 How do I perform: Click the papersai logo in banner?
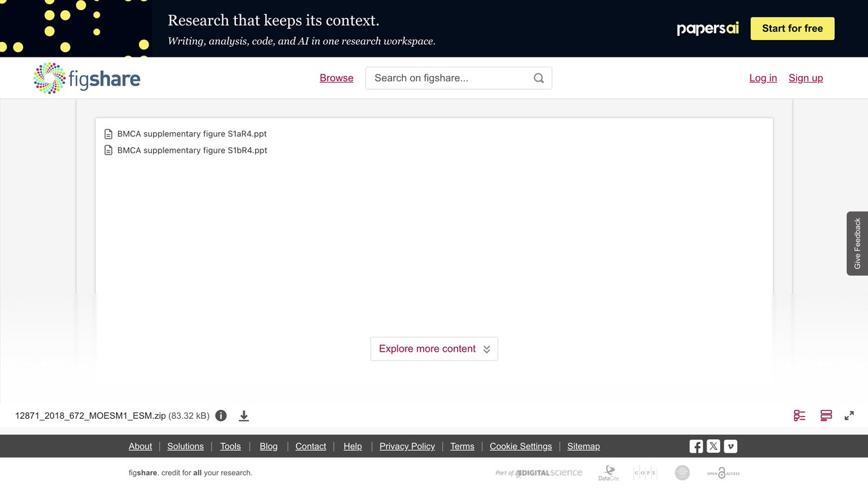click(x=708, y=28)
